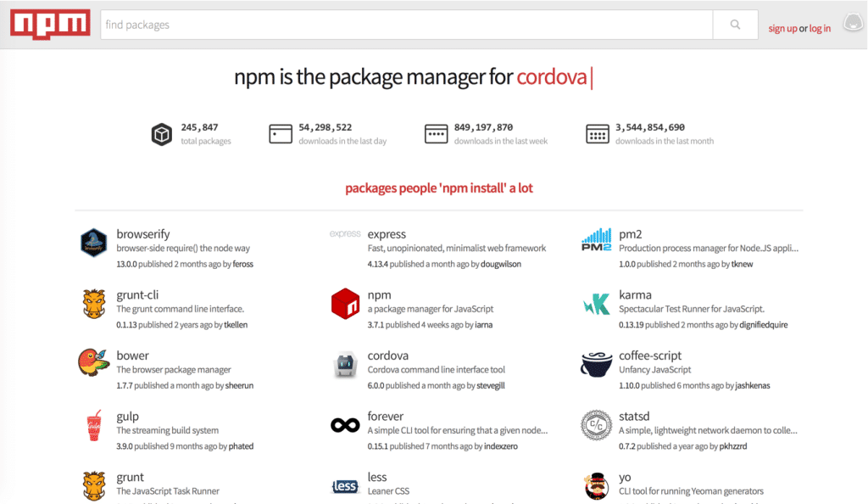The height and width of the screenshot is (504, 868).
Task: Click the last month downloads calendar icon
Action: pos(598,134)
